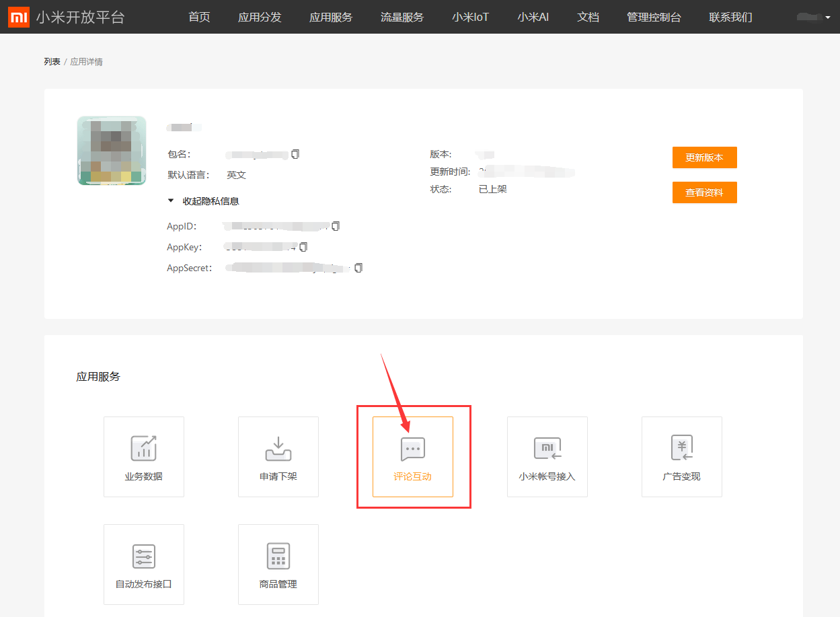Open 应用服务 navigation item

click(331, 17)
